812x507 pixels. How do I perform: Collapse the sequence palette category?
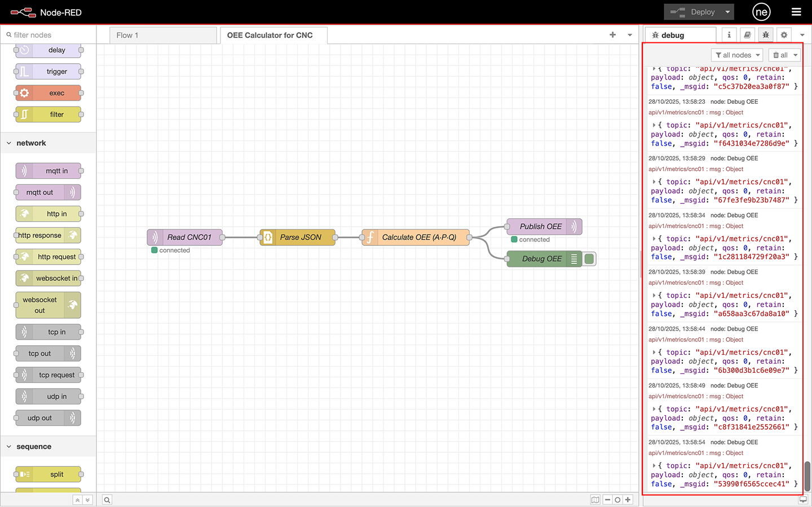pos(9,447)
